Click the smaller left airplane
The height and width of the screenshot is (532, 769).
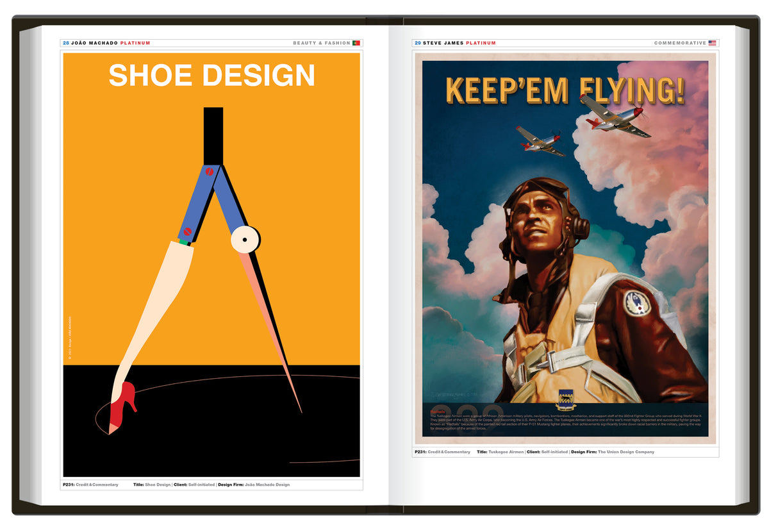tap(540, 141)
